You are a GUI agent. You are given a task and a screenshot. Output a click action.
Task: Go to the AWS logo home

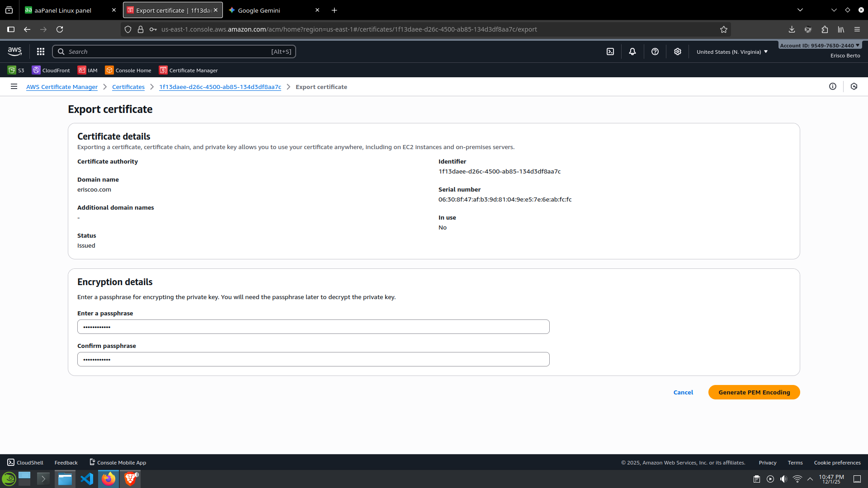pos(15,52)
